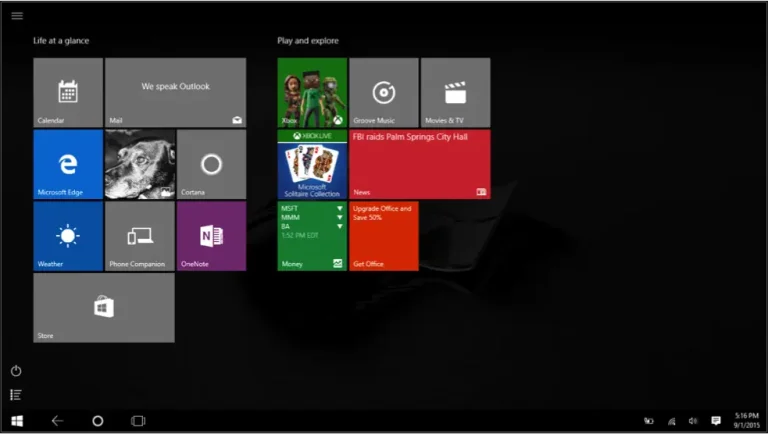
Task: Open the Groove Music tile
Action: click(x=384, y=93)
